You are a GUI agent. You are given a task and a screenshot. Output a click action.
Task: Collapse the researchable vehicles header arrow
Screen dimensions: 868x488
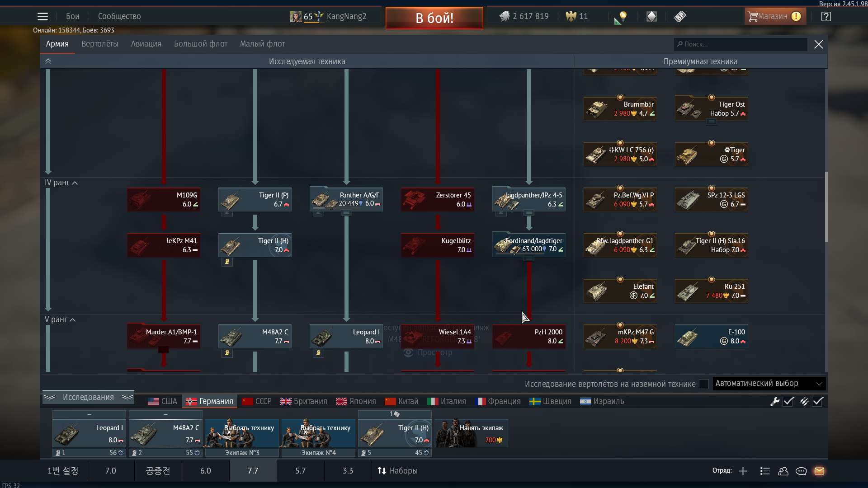pos(48,61)
